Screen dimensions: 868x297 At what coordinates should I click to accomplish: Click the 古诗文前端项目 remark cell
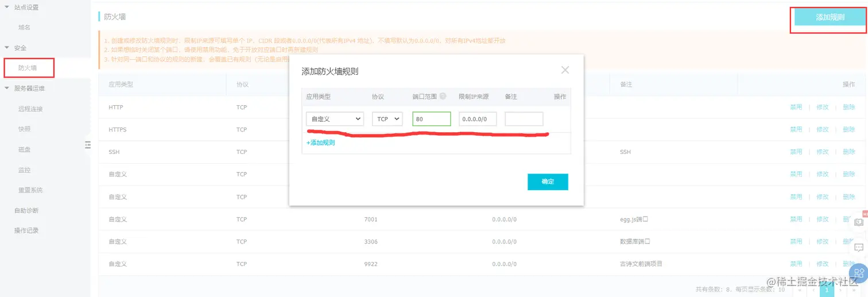tap(641, 264)
